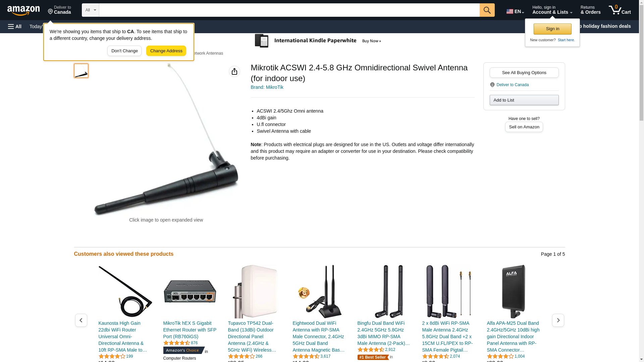The width and height of the screenshot is (644, 362).
Task: Open Returns & Orders
Action: (591, 10)
